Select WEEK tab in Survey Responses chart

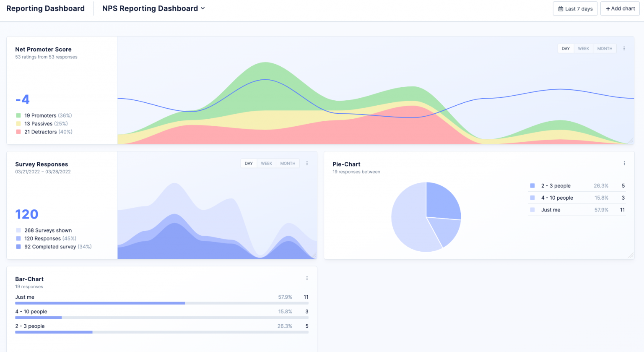coord(266,164)
